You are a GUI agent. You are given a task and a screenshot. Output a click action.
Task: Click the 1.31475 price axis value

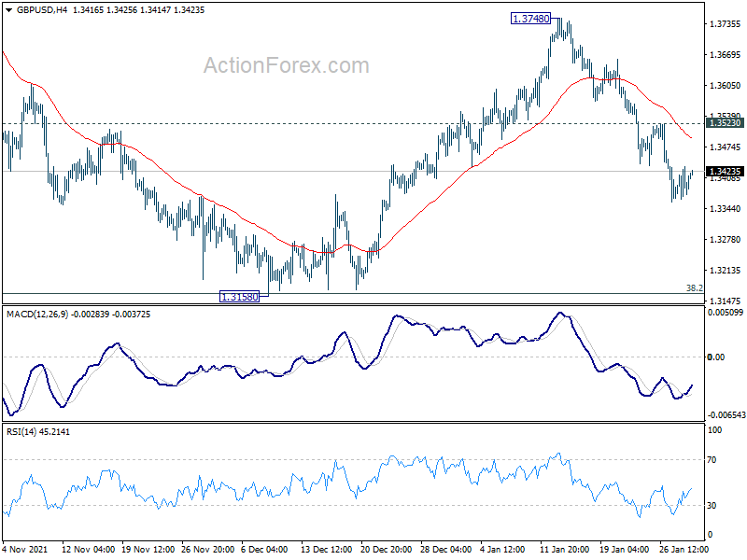click(x=726, y=301)
